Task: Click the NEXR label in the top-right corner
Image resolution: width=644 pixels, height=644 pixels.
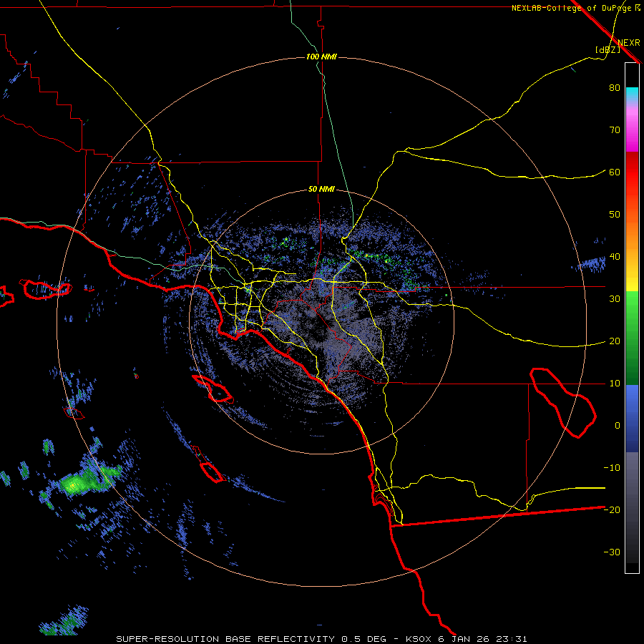Action: 629,43
